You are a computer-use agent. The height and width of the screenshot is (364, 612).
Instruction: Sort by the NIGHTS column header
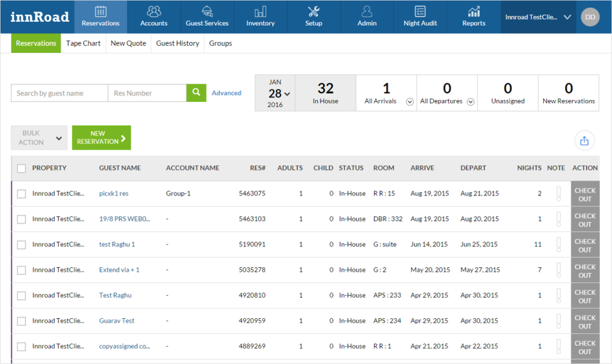[x=529, y=168]
